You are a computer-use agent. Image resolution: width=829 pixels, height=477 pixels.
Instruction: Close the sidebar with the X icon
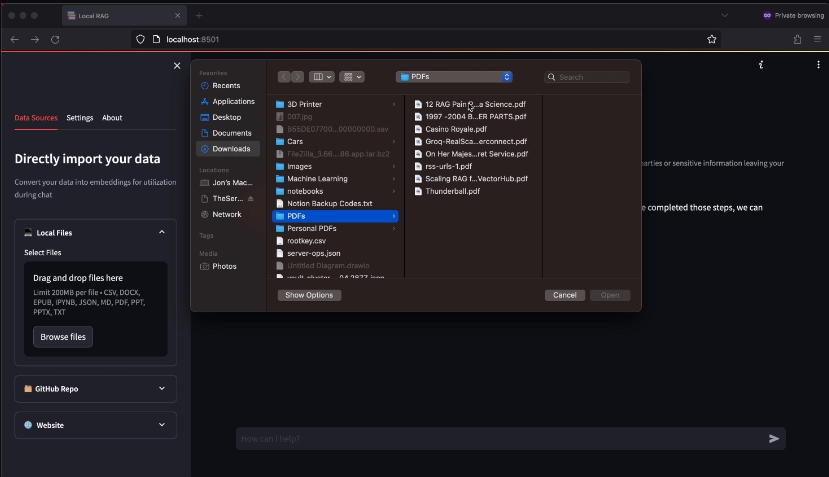click(x=177, y=66)
